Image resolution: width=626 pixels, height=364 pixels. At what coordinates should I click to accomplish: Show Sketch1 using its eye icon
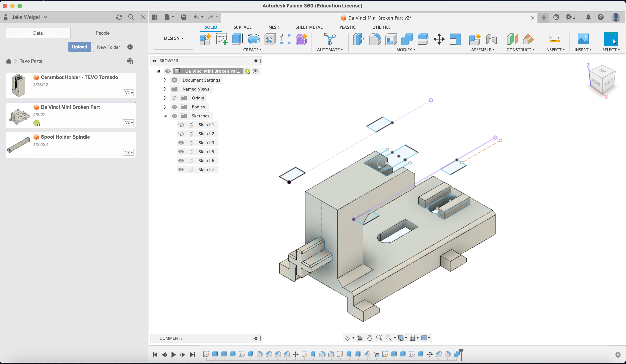pyautogui.click(x=181, y=125)
